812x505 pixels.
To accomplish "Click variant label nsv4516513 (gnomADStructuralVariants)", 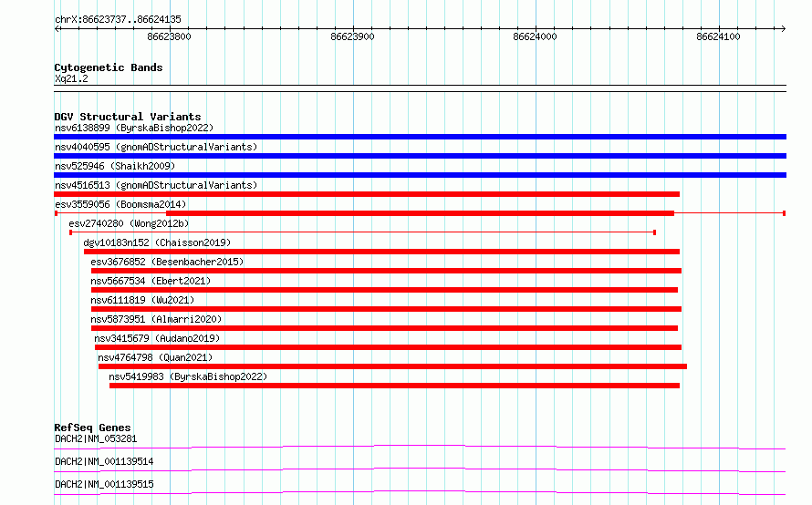I will click(x=156, y=185).
